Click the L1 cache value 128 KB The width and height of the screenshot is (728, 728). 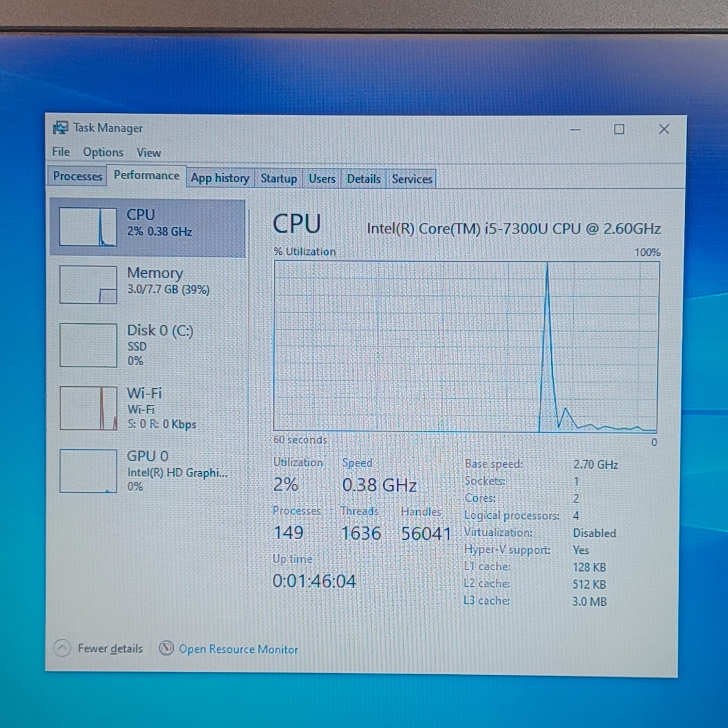pos(590,567)
